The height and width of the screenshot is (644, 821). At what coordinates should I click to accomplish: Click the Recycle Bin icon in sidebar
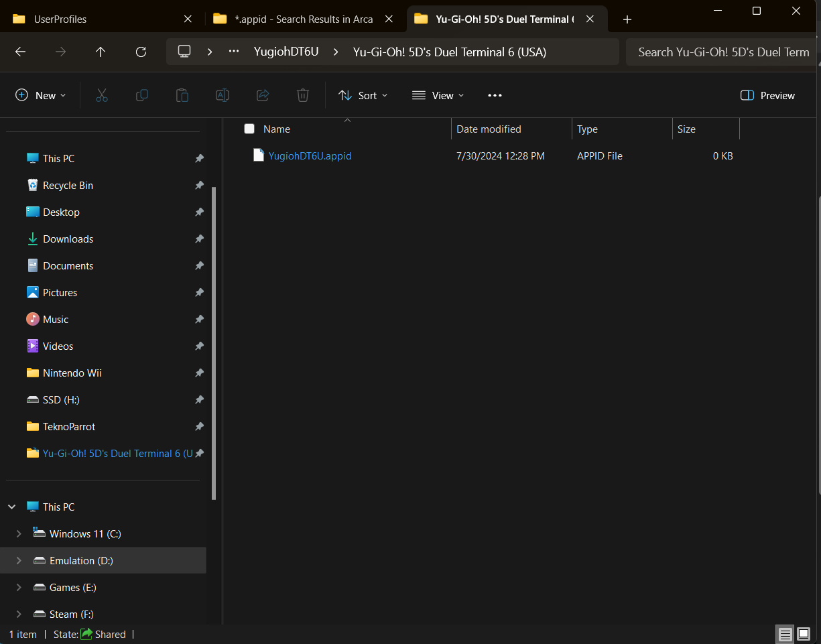[x=32, y=185]
